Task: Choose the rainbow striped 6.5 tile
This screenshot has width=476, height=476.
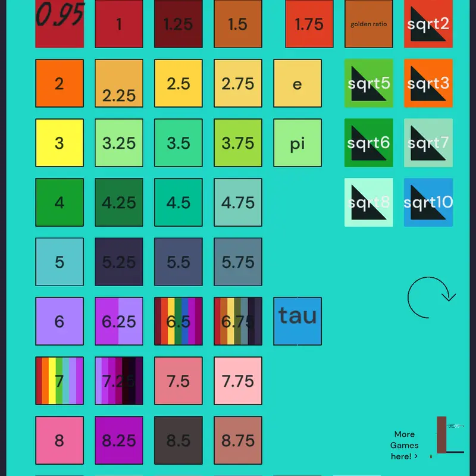Action: 178,321
